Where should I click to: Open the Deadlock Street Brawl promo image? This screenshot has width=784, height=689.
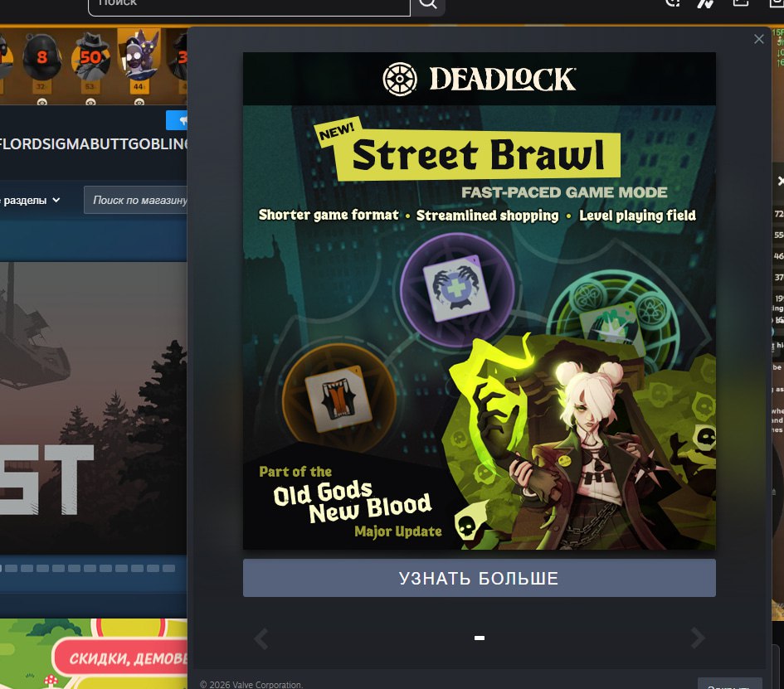479,301
